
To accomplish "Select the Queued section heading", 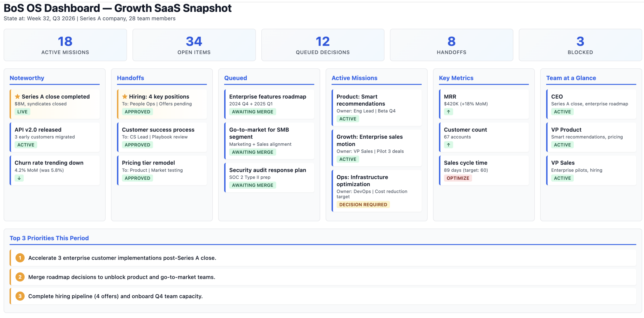I will click(x=235, y=78).
